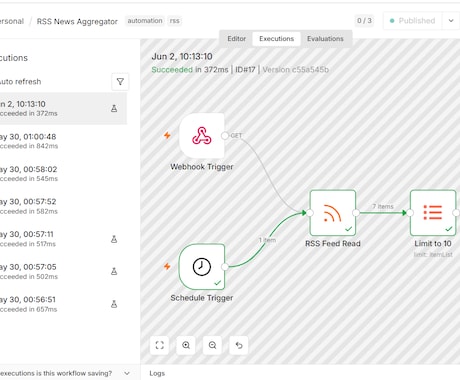The image size is (460, 380).
Task: Click the lightning bolt beside Schedule Trigger
Action: click(x=167, y=266)
